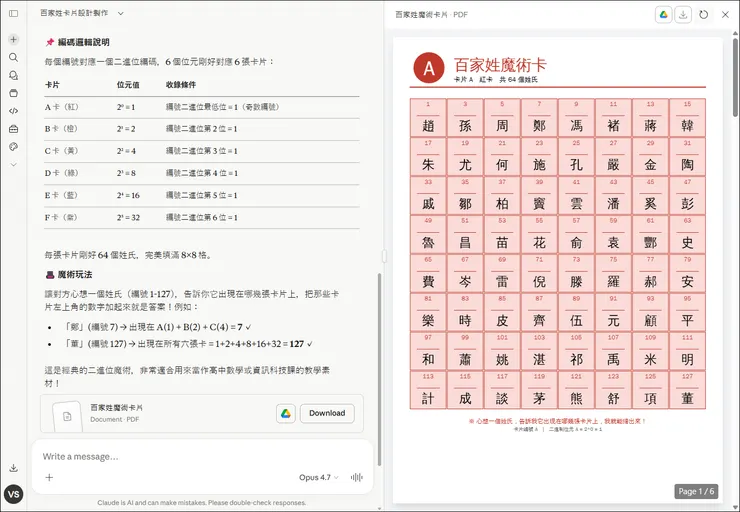Save PDF to Google Drive in preview header

tap(664, 15)
